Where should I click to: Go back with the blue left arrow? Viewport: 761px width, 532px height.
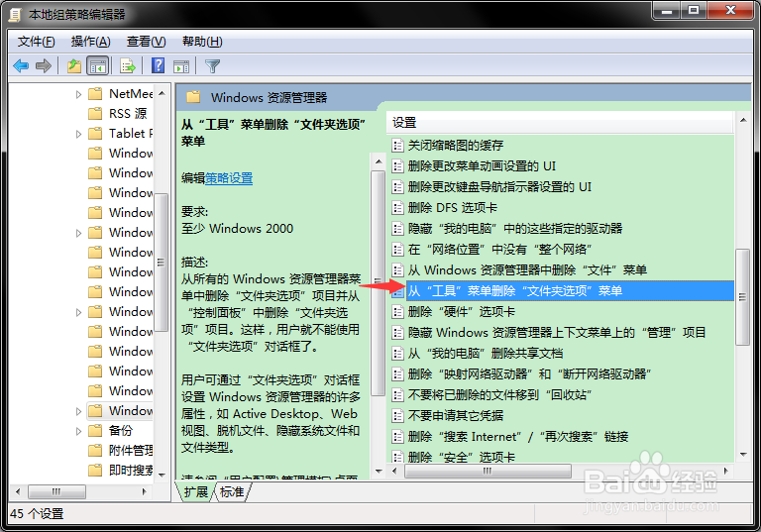(21, 65)
